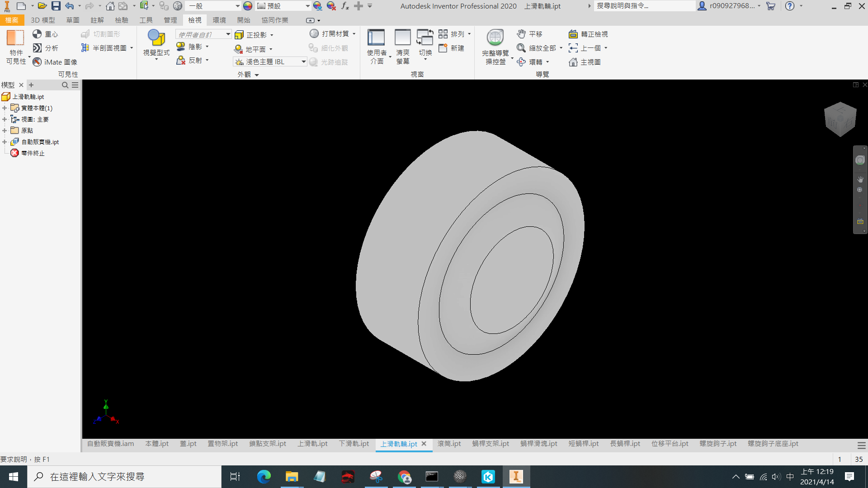The width and height of the screenshot is (868, 488).
Task: Click the ViewCube in the viewport
Action: (840, 119)
